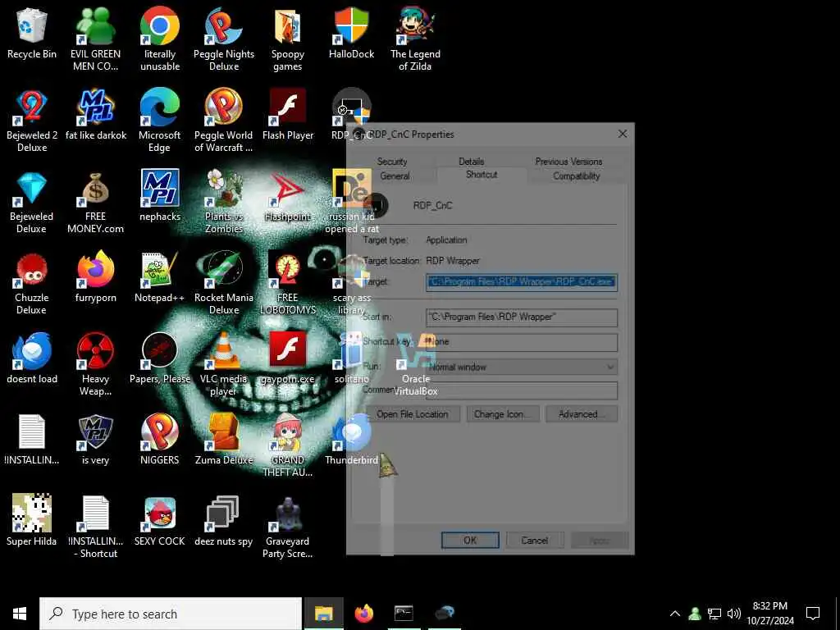This screenshot has width=840, height=630.
Task: Switch to the Security tab in Properties
Action: (x=392, y=162)
